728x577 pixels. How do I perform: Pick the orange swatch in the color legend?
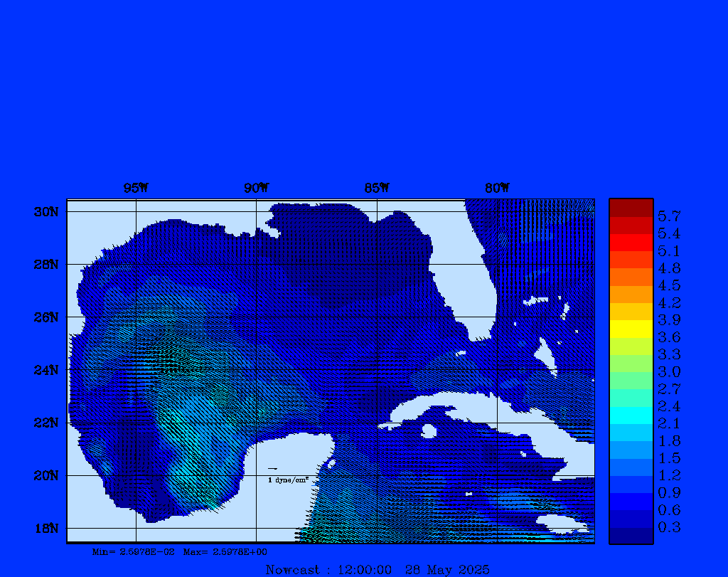pos(631,294)
